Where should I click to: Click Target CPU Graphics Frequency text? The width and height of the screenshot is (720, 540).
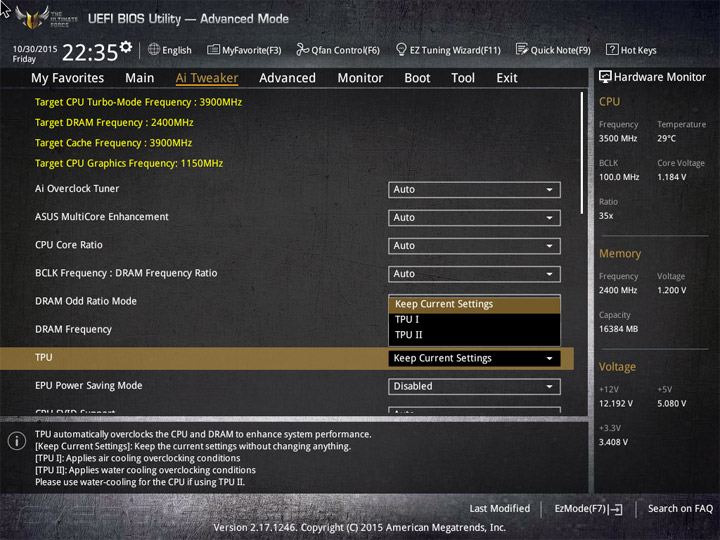point(129,163)
